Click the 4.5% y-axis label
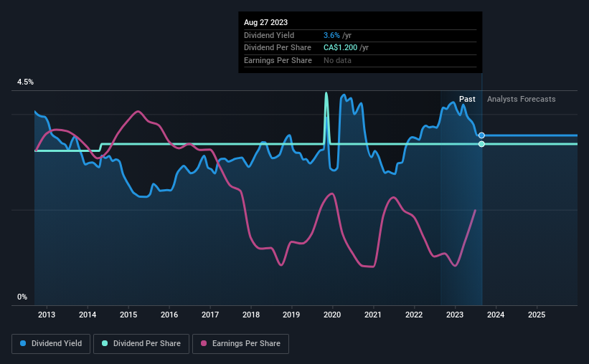 coord(25,82)
